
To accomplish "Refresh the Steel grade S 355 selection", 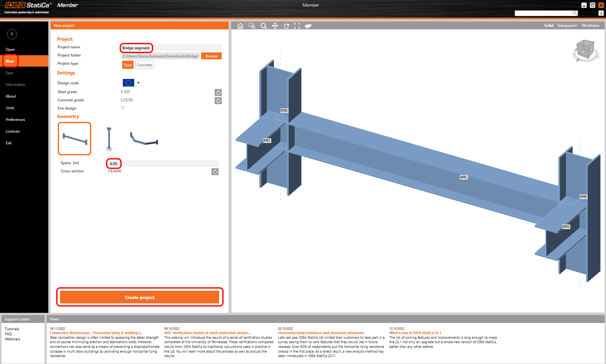I will pyautogui.click(x=218, y=92).
